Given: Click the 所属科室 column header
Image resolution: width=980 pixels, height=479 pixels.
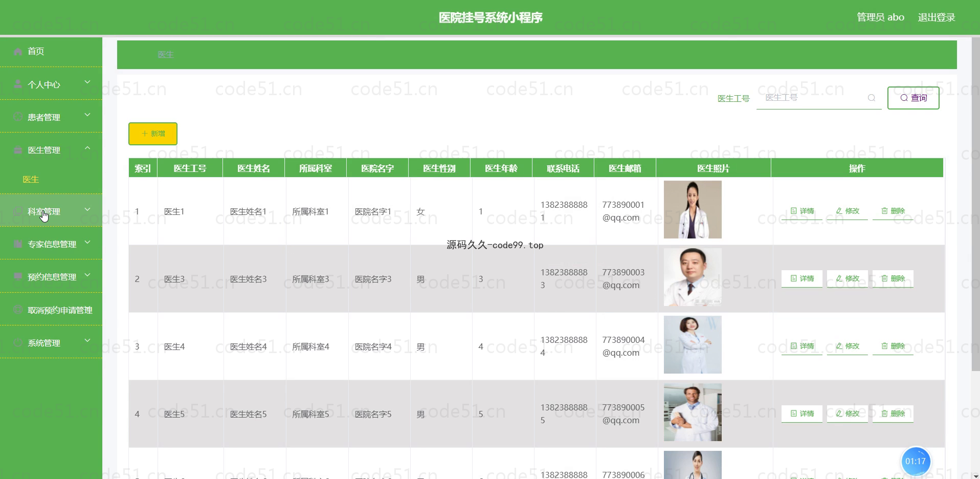Looking at the screenshot, I should coord(316,168).
